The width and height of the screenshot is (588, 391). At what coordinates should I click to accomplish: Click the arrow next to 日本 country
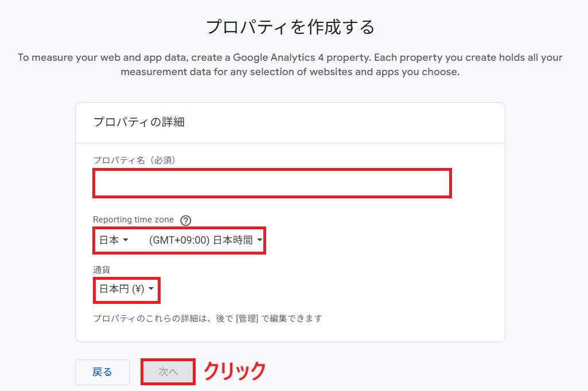(126, 241)
